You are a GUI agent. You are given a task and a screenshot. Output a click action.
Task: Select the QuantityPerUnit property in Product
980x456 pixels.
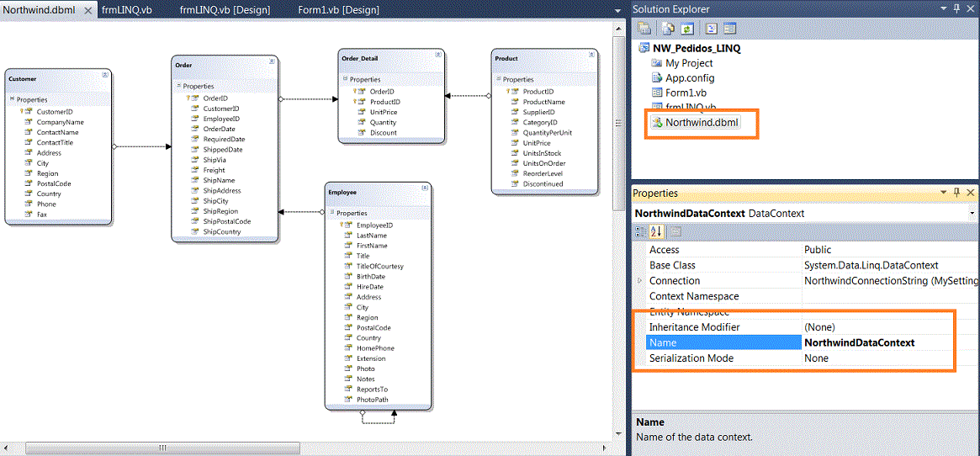[x=548, y=133]
